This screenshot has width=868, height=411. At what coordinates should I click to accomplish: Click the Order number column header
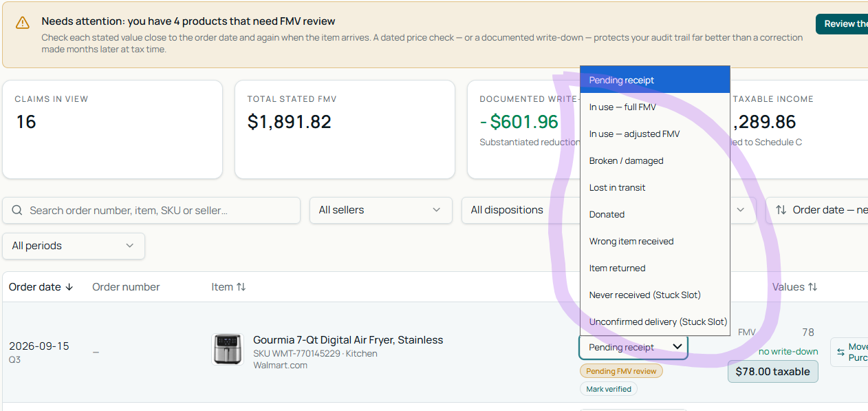pos(126,287)
